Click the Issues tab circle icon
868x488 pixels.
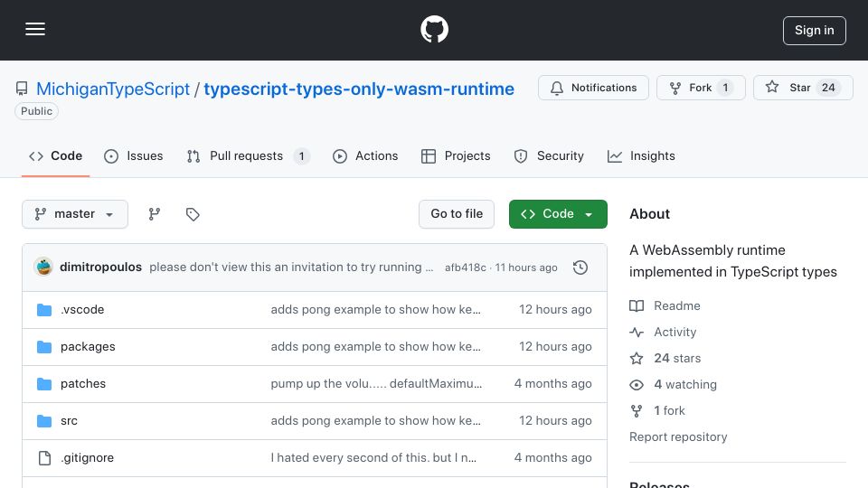click(x=111, y=156)
